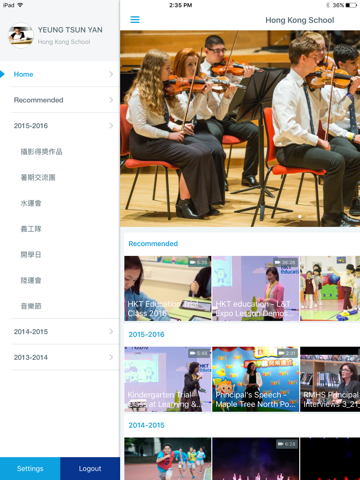
Task: Select the active carousel page dot
Action: pyautogui.click(x=300, y=217)
